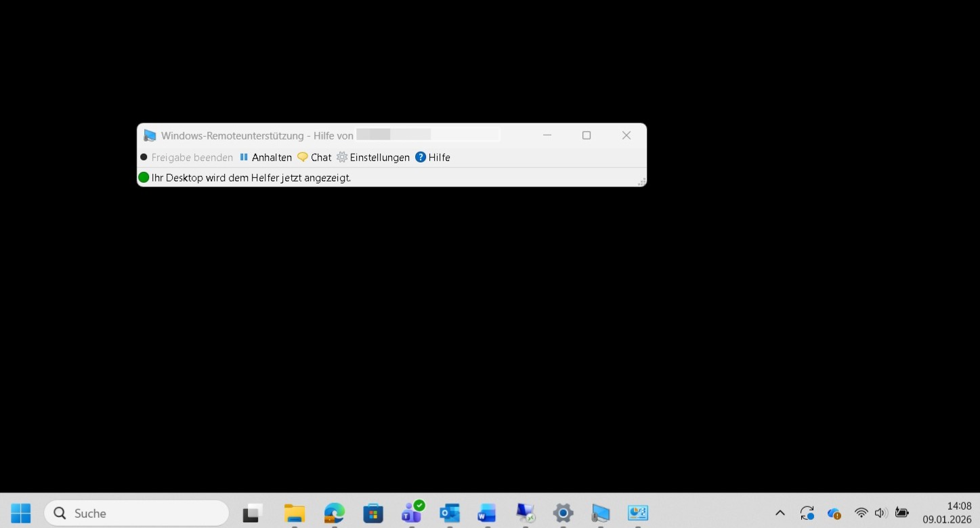The width and height of the screenshot is (980, 528).
Task: Launch Microsoft Edge from the taskbar
Action: (x=334, y=513)
